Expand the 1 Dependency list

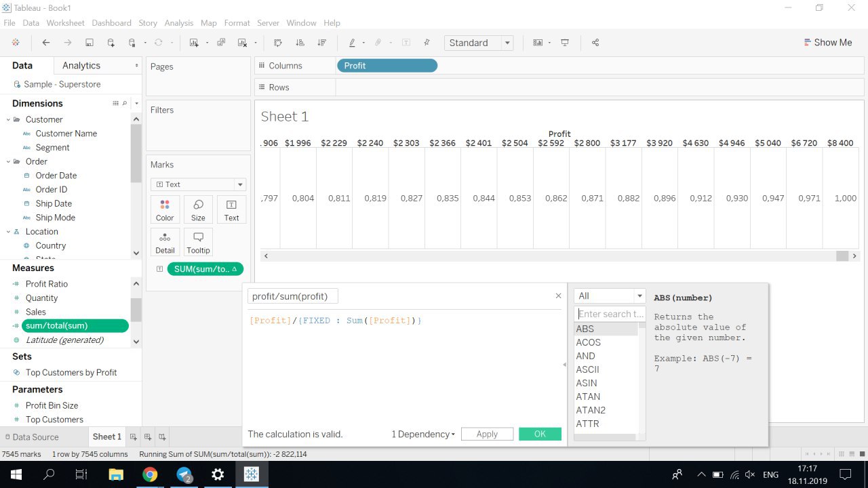point(423,434)
